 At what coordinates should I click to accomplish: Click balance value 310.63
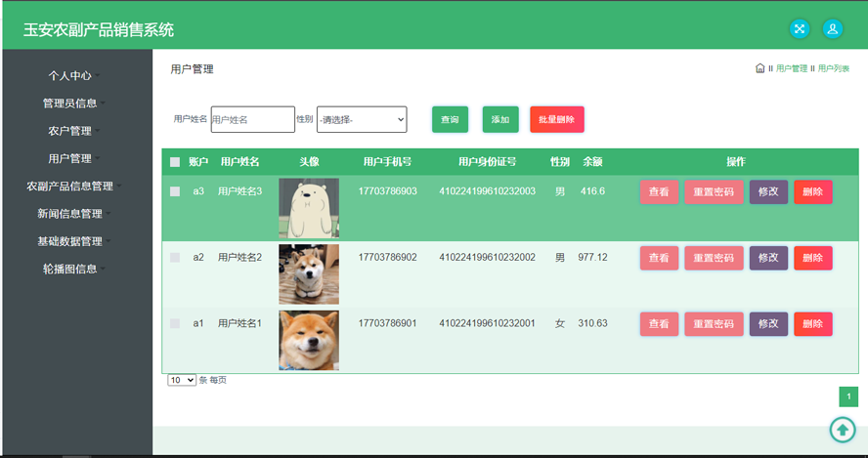point(592,323)
